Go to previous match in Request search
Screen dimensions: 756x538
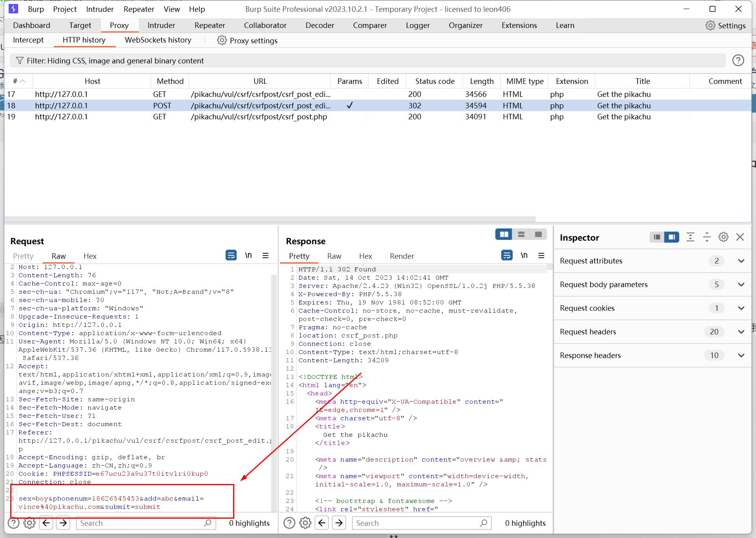tap(46, 523)
